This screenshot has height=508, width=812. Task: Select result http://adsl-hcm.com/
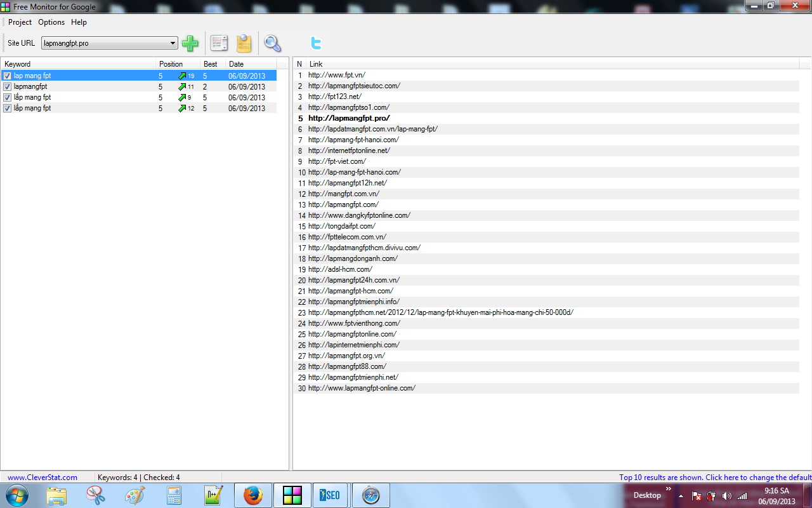coord(340,269)
